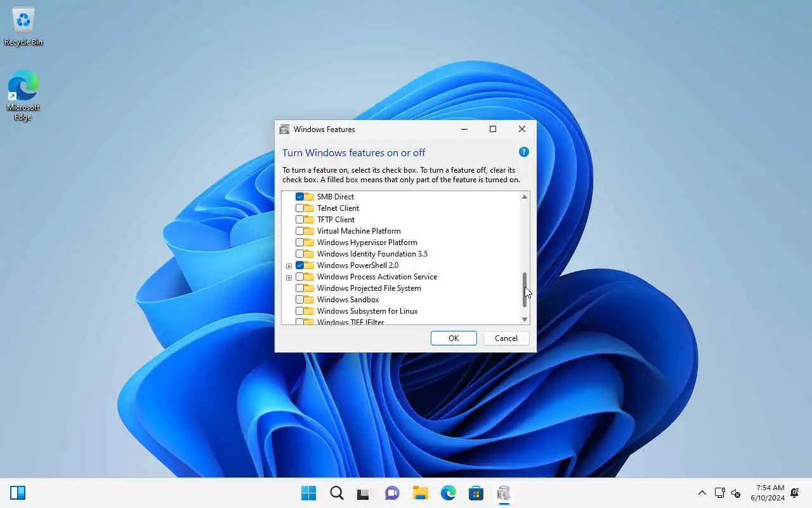Select Windows Subsystem for Linux label

(x=367, y=311)
